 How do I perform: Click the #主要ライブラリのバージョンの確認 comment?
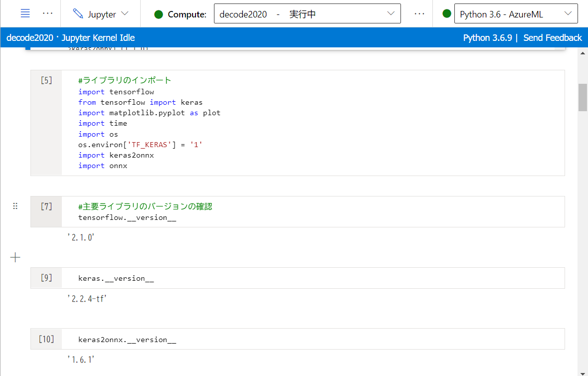click(145, 206)
